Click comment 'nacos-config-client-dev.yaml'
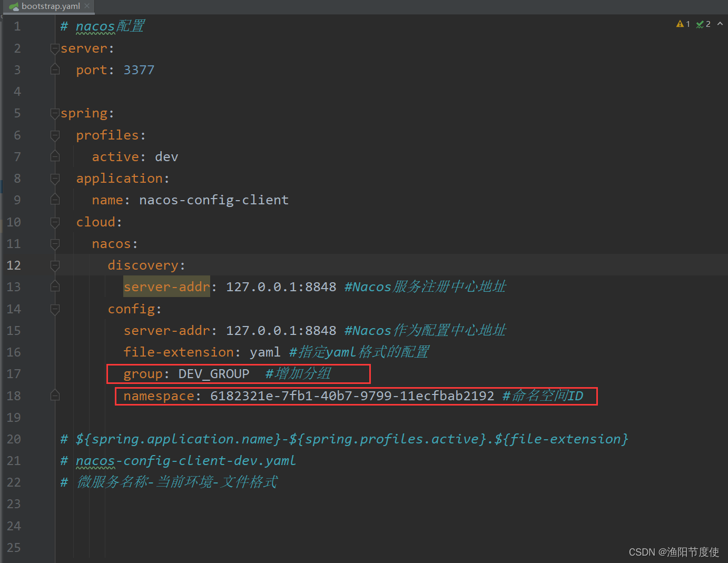This screenshot has height=563, width=728. tap(186, 461)
